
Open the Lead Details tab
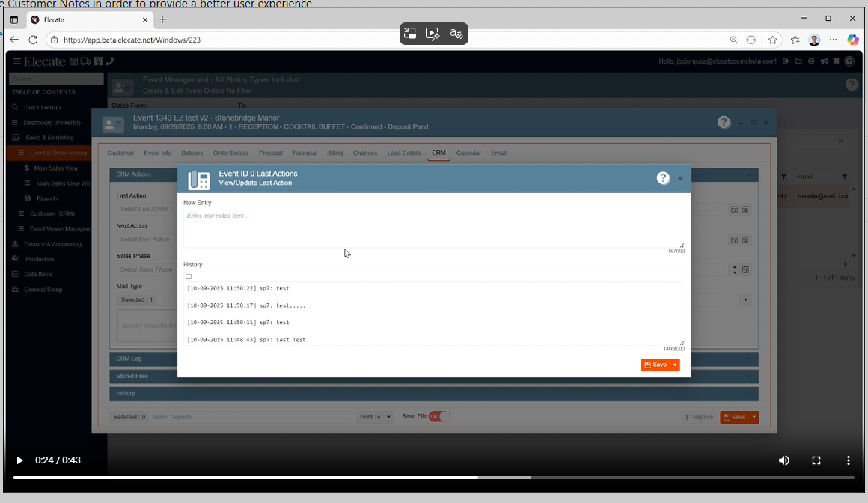(x=403, y=153)
